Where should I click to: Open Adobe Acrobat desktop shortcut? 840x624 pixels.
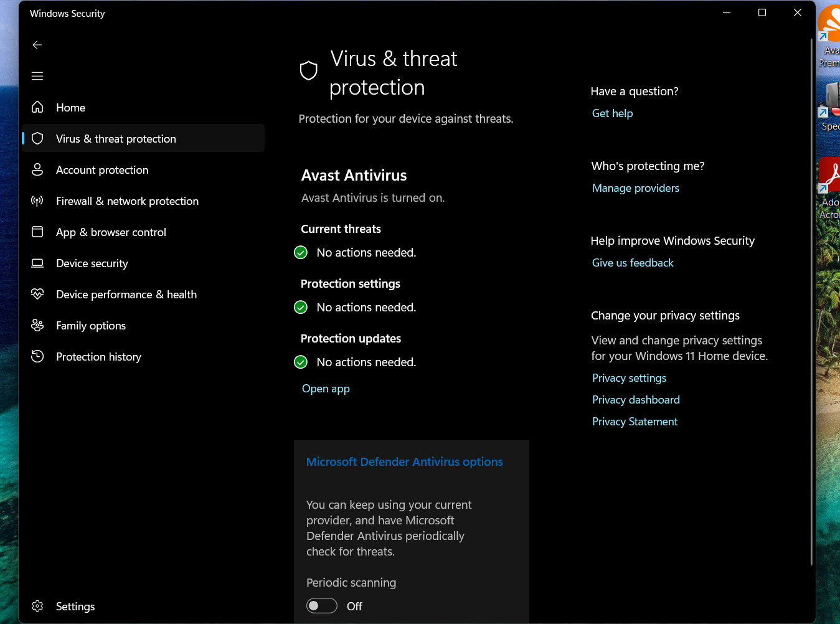click(x=829, y=188)
